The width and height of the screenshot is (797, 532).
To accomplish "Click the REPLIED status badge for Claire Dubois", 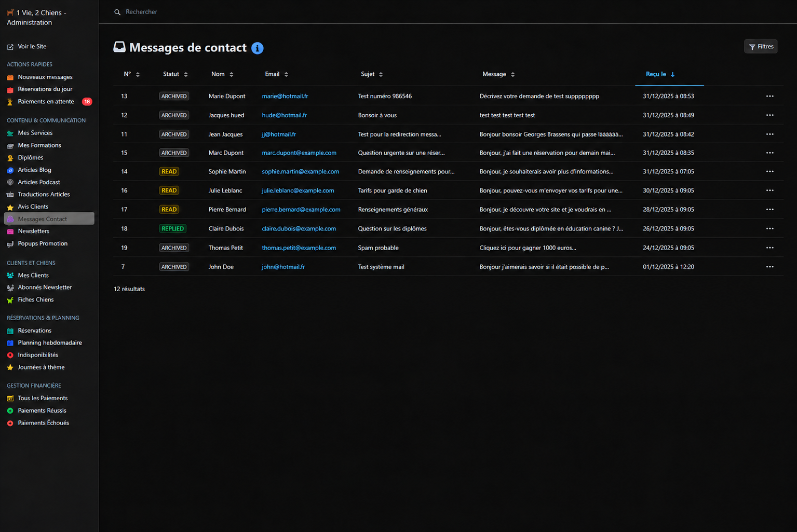I will (173, 228).
